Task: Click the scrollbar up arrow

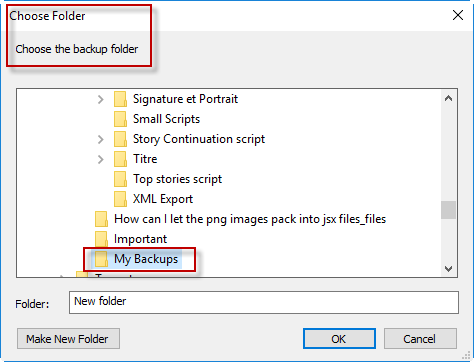Action: click(x=449, y=98)
